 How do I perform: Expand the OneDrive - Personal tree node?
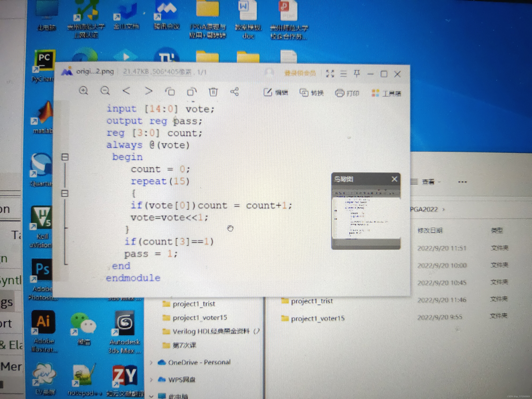click(151, 362)
